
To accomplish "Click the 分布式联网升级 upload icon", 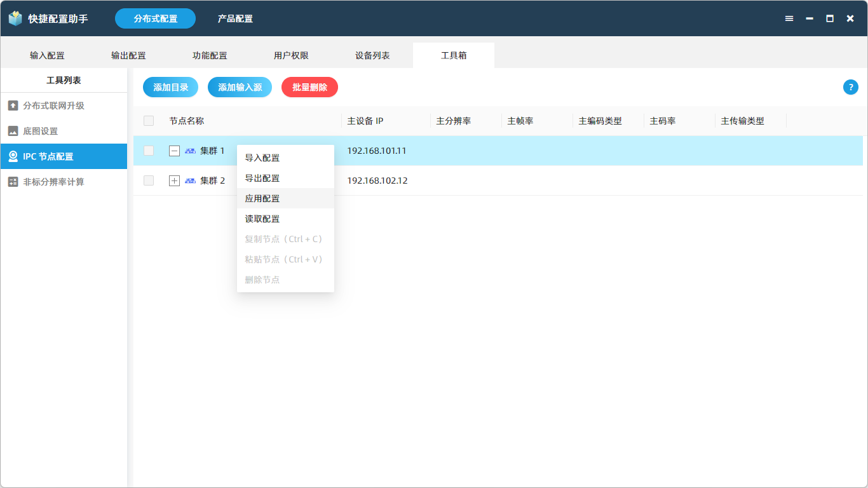I will point(13,105).
